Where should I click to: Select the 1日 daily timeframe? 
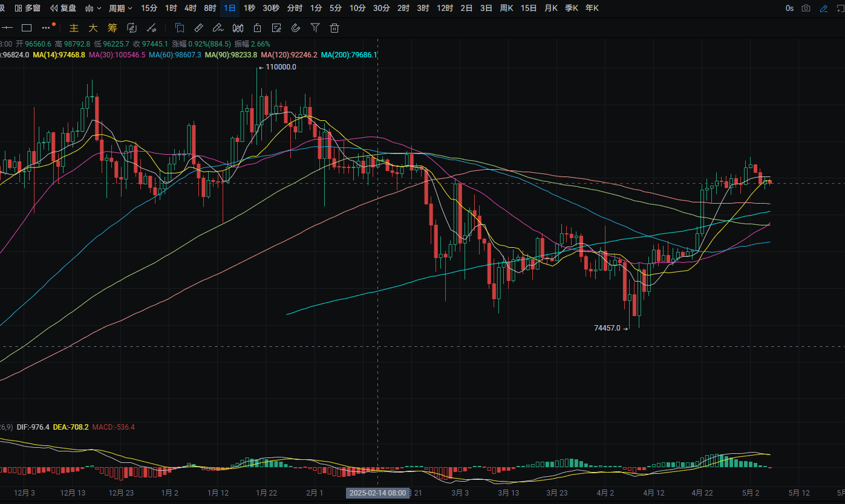tap(230, 8)
